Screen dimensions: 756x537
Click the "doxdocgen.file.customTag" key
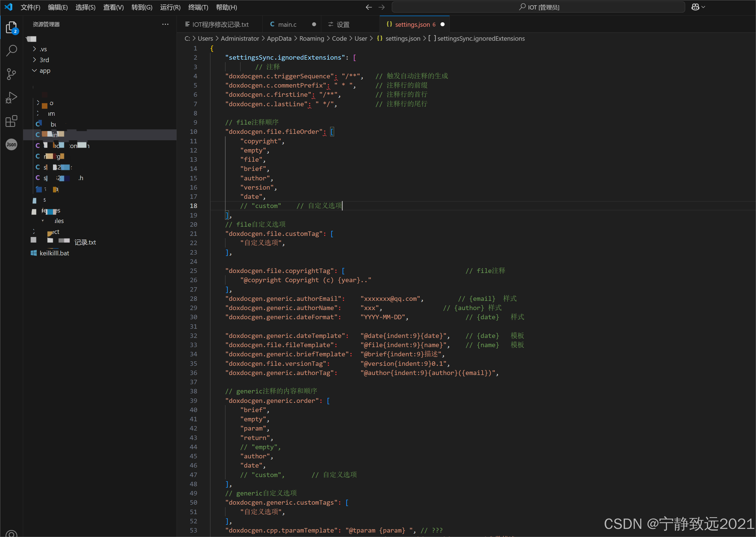click(274, 233)
